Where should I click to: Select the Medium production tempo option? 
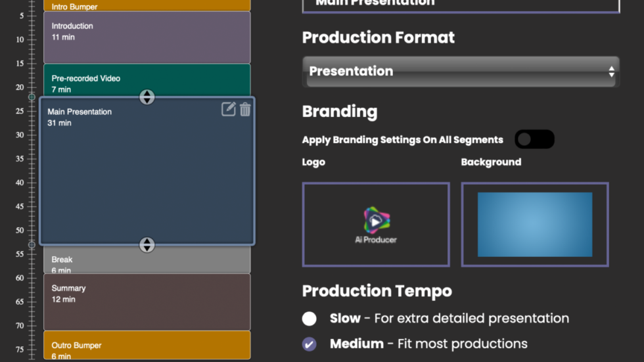tap(310, 344)
